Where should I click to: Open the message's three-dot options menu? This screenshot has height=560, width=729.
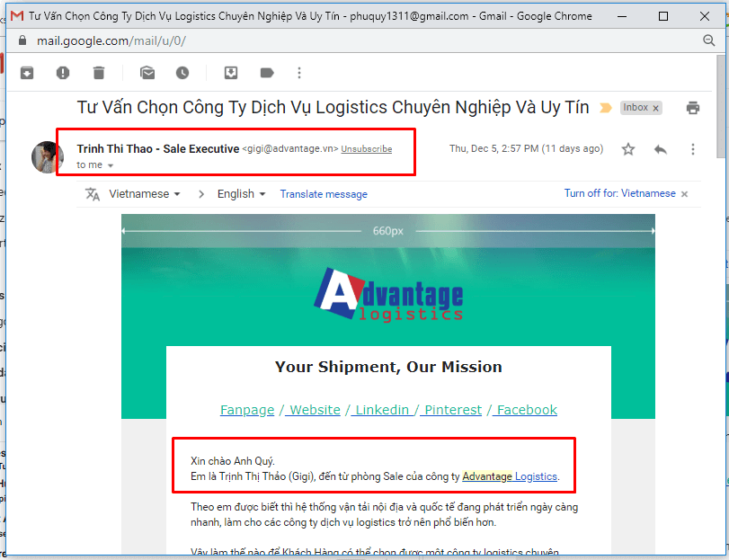(693, 150)
